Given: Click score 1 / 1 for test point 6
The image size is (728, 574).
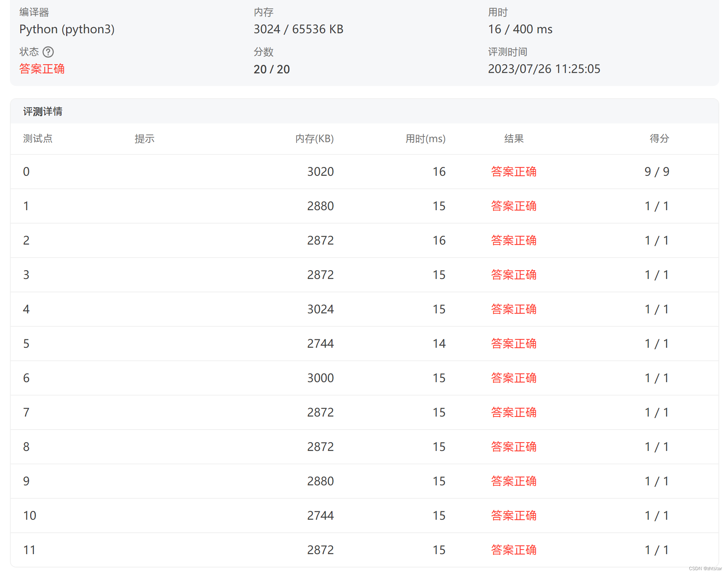Looking at the screenshot, I should pyautogui.click(x=657, y=378).
